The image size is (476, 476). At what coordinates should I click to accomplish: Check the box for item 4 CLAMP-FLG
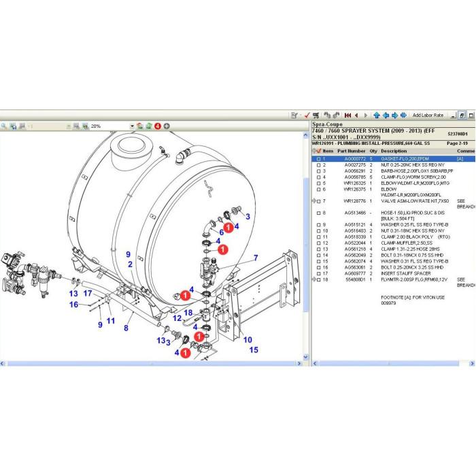coord(319,177)
